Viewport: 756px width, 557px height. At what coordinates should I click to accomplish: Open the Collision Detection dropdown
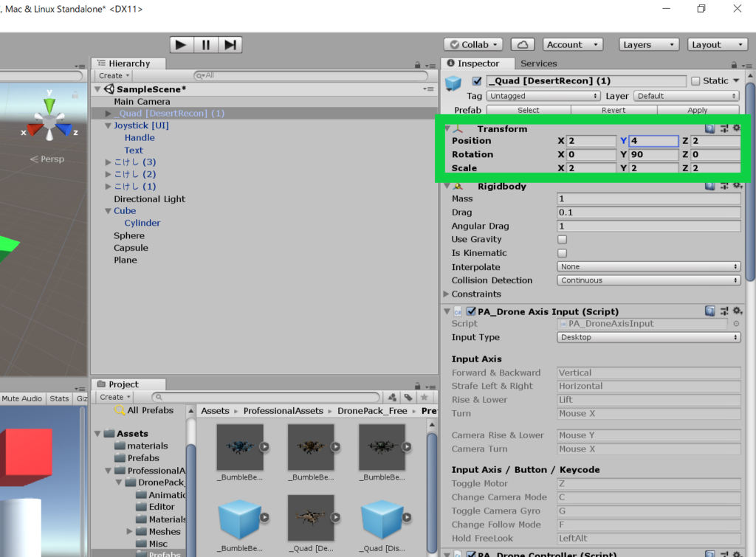648,280
